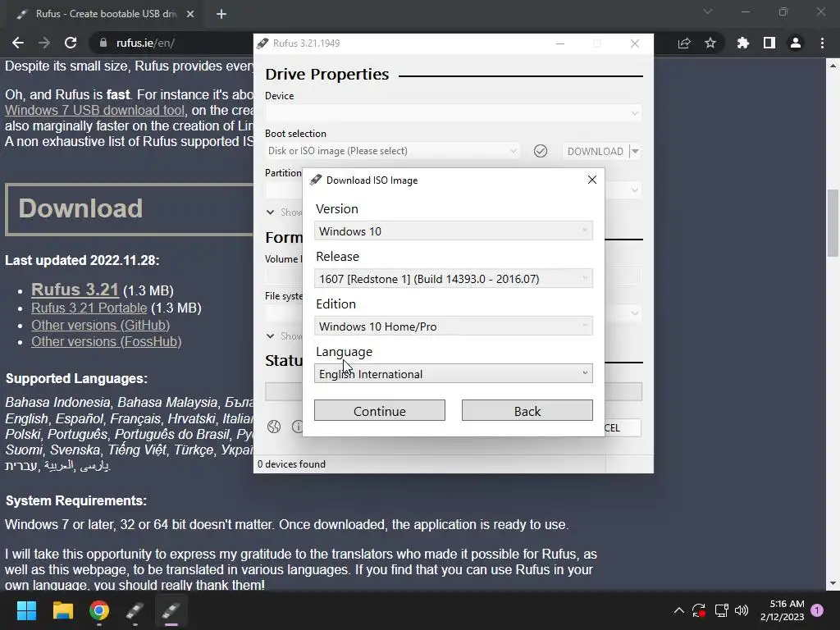
Task: Open the Chrome extensions puzzle icon
Action: (x=742, y=43)
